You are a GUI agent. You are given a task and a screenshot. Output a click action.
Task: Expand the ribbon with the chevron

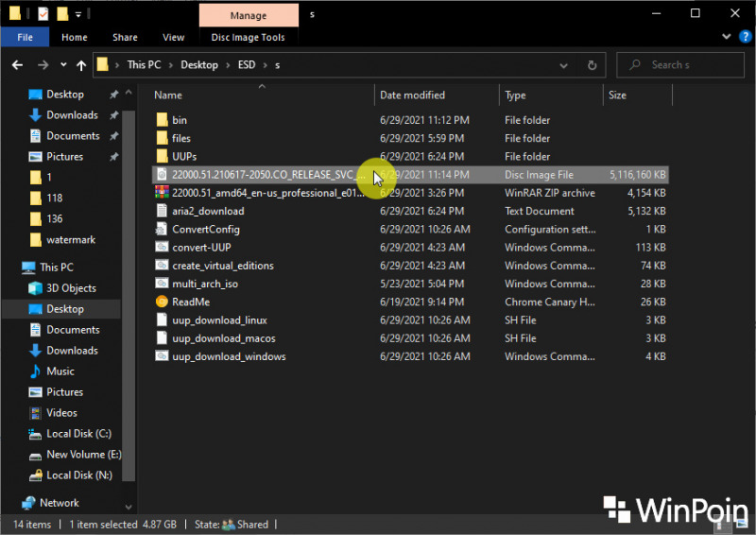(726, 36)
